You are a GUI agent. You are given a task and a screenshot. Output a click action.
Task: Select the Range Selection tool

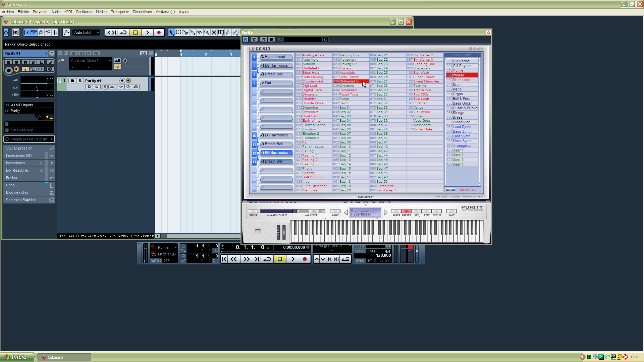pyautogui.click(x=178, y=33)
